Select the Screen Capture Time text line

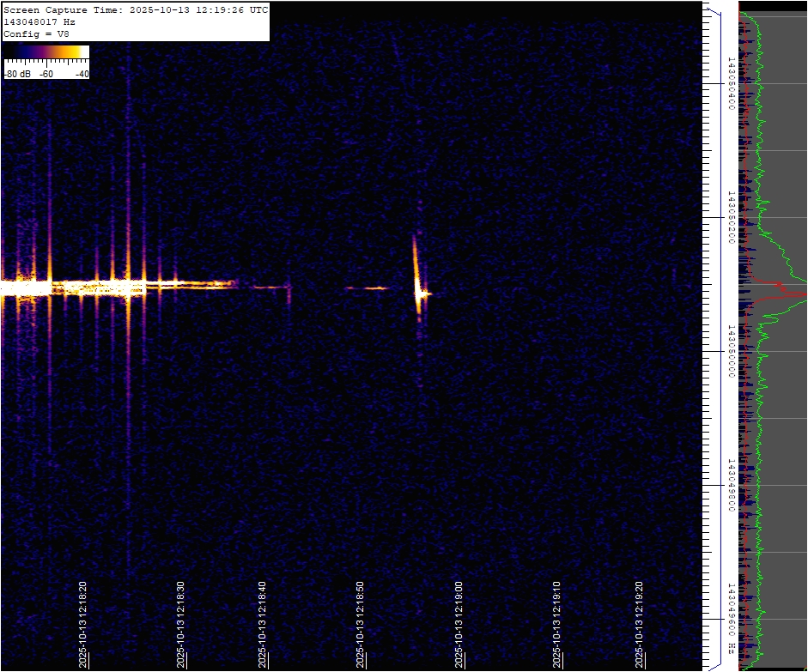click(136, 9)
